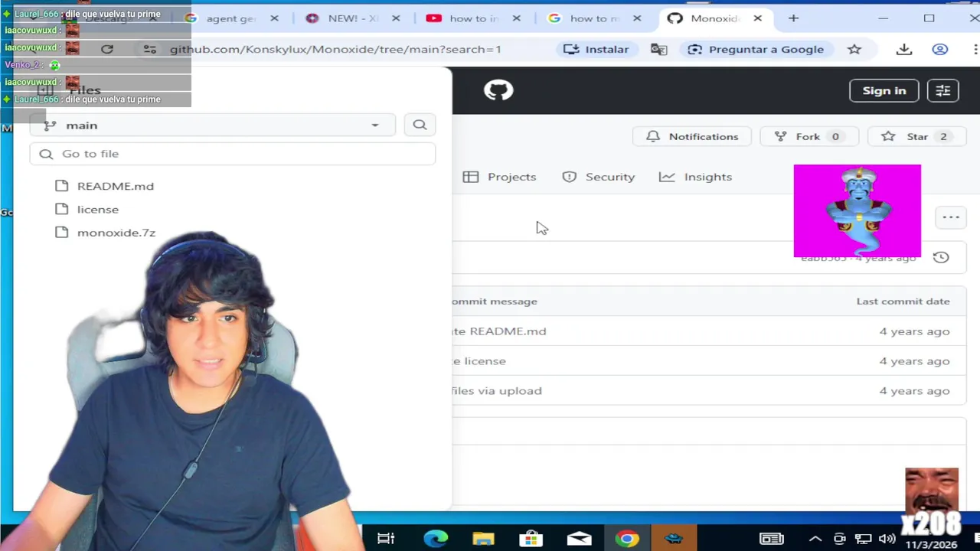Open the highlighted orange taskbar app
Viewport: 980px width, 551px height.
click(674, 539)
